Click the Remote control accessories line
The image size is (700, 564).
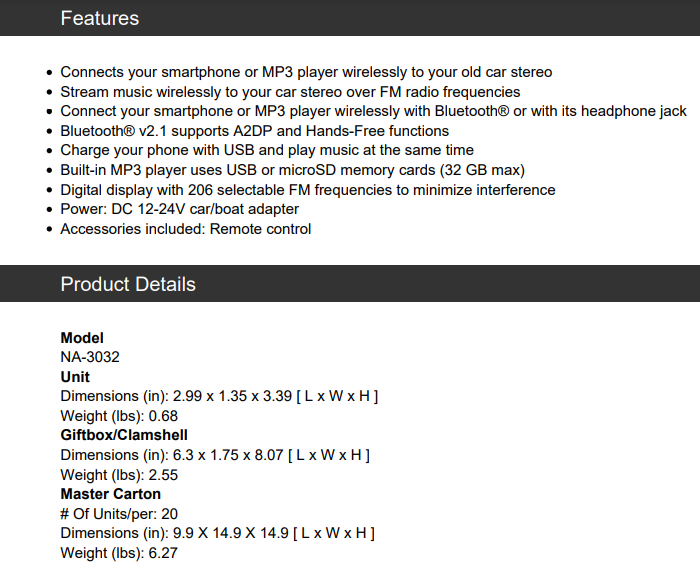[185, 229]
